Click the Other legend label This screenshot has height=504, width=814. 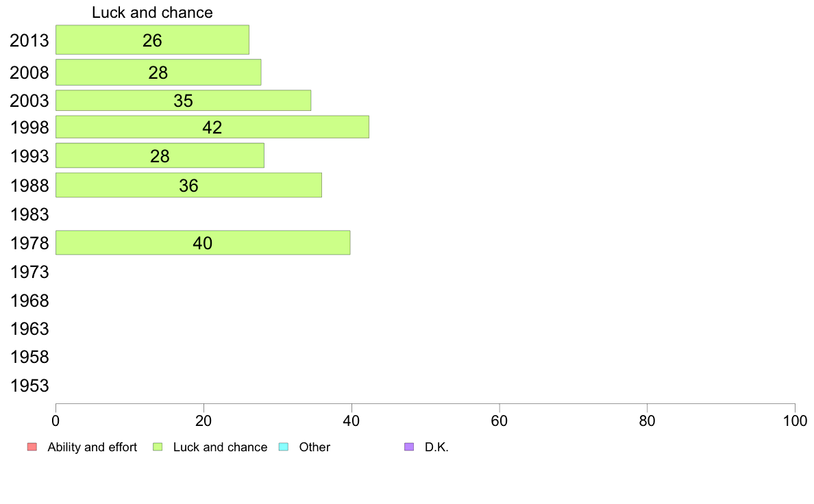pyautogui.click(x=314, y=447)
